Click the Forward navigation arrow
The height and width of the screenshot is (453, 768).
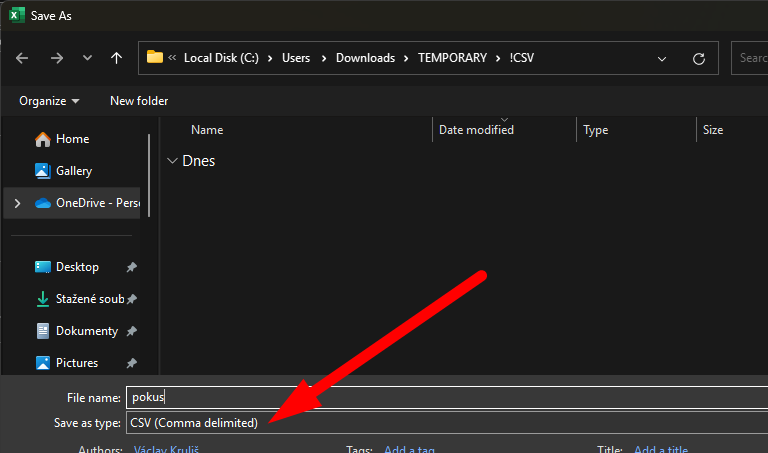tap(56, 58)
